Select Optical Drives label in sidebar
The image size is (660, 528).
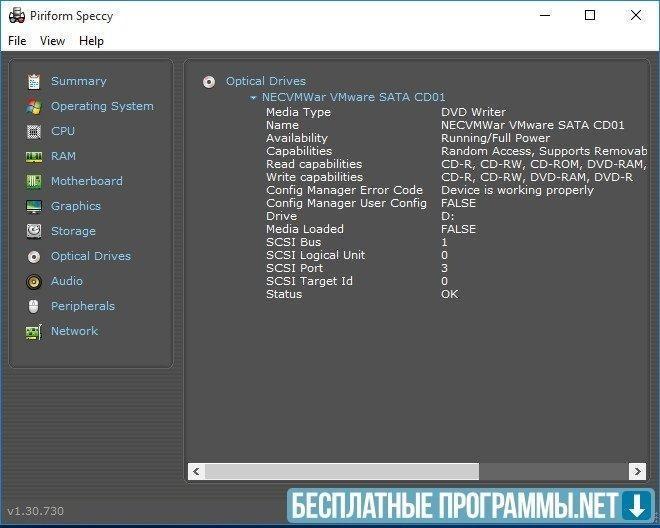pyautogui.click(x=91, y=256)
